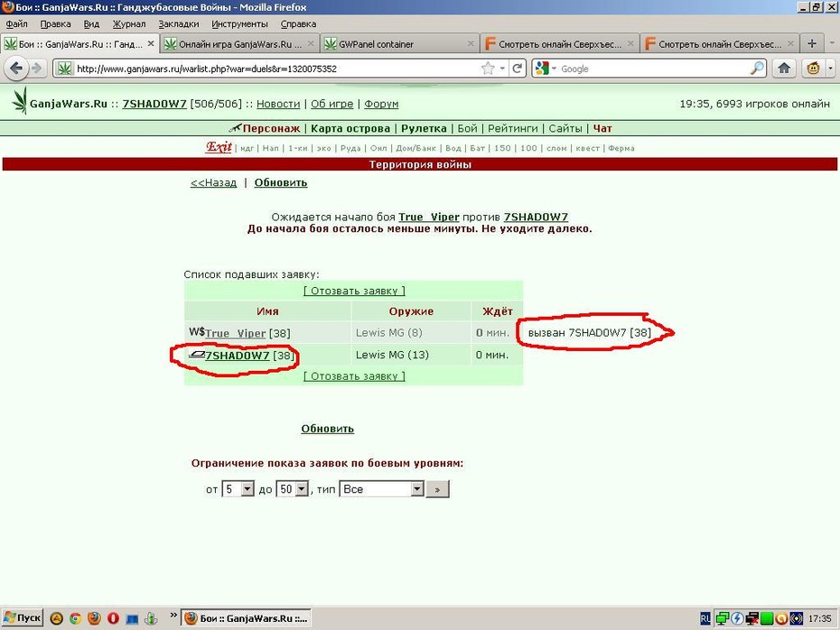Open Chrome from the quick launch bar

[75, 619]
